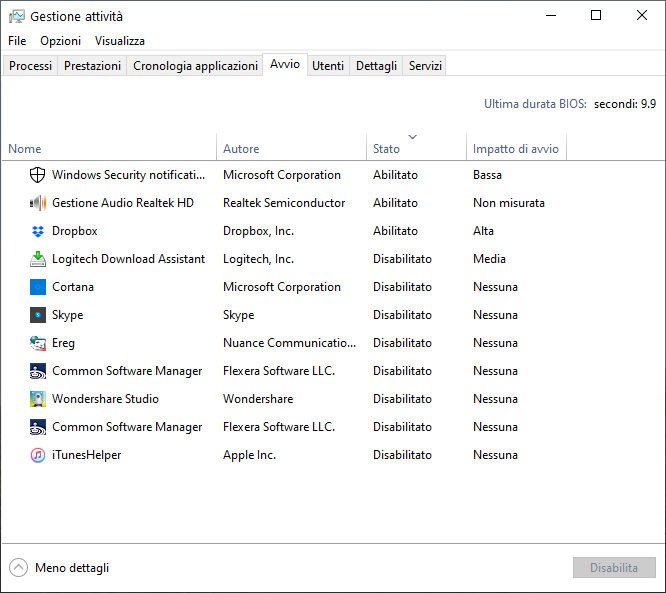This screenshot has width=666, height=593.
Task: Collapse view using Meno dettagli arrow
Action: [x=18, y=568]
